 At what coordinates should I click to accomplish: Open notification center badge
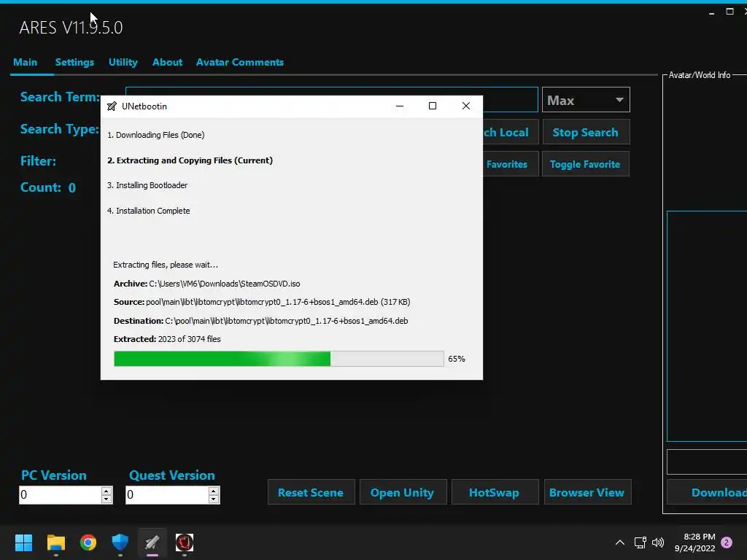point(727,542)
